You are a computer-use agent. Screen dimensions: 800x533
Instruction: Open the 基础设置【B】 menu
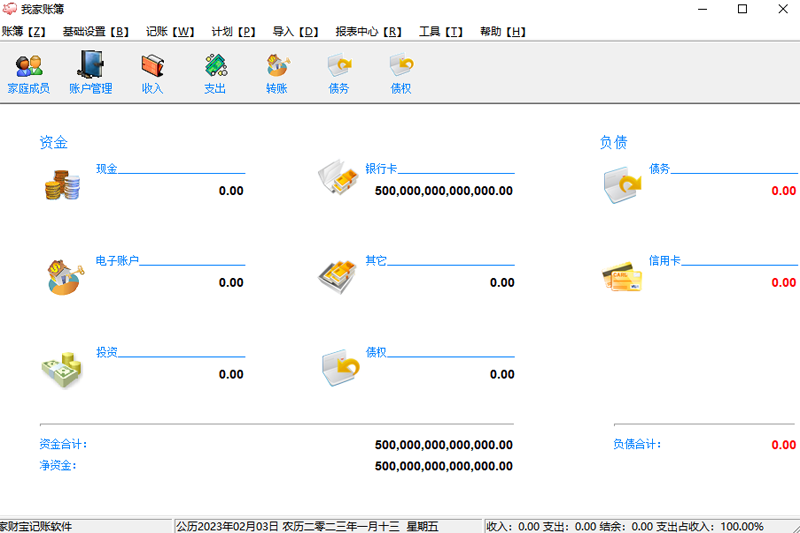tap(96, 31)
